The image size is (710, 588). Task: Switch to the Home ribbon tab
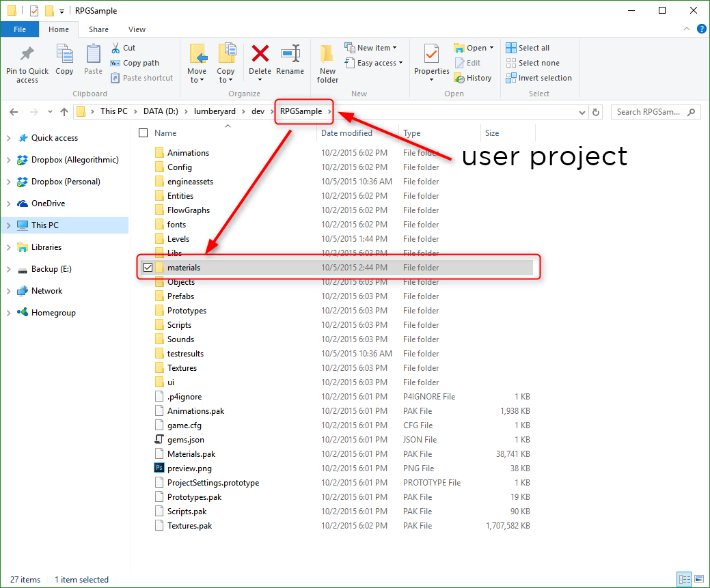(x=59, y=29)
